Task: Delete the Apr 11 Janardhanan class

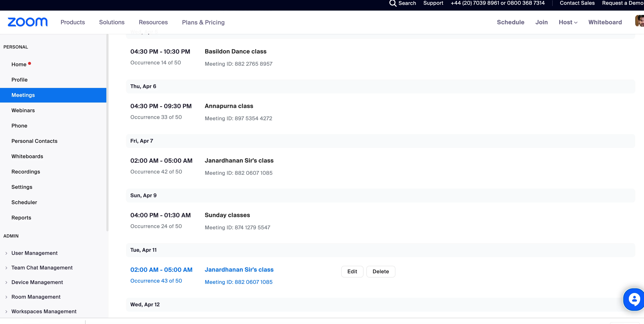Action: (x=380, y=271)
